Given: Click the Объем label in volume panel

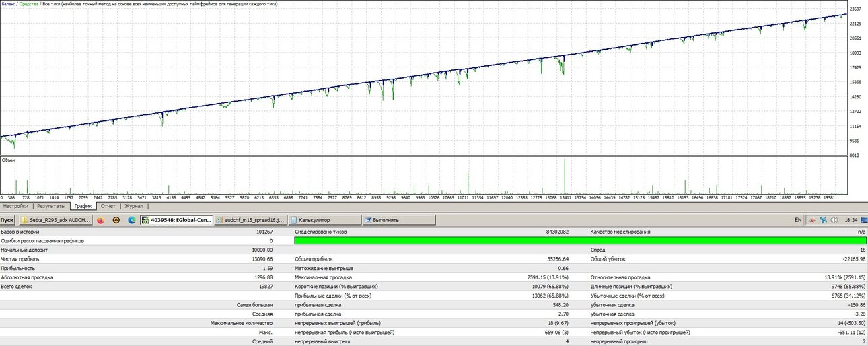Looking at the screenshot, I should point(8,160).
